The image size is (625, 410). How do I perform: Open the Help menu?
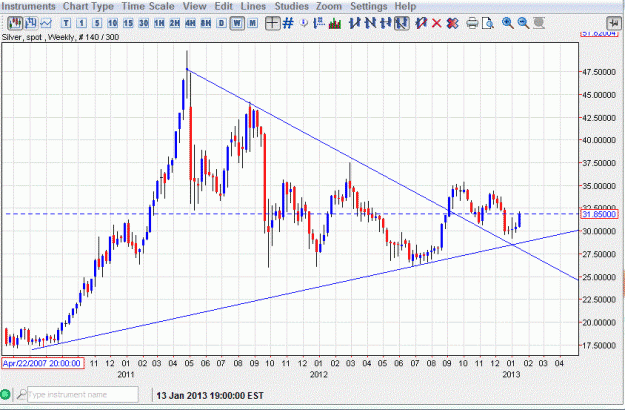point(405,6)
